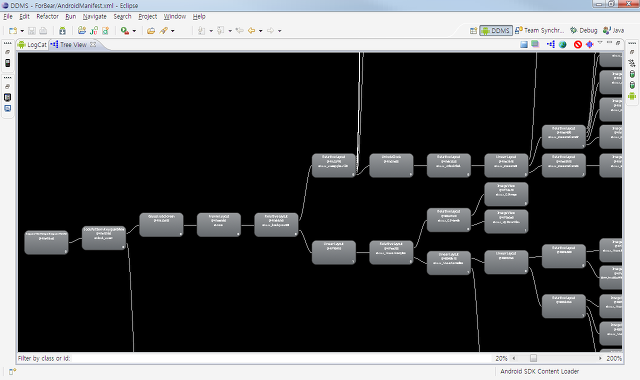
Task: Click the blue tree hierarchy load icon
Action: tap(551, 44)
